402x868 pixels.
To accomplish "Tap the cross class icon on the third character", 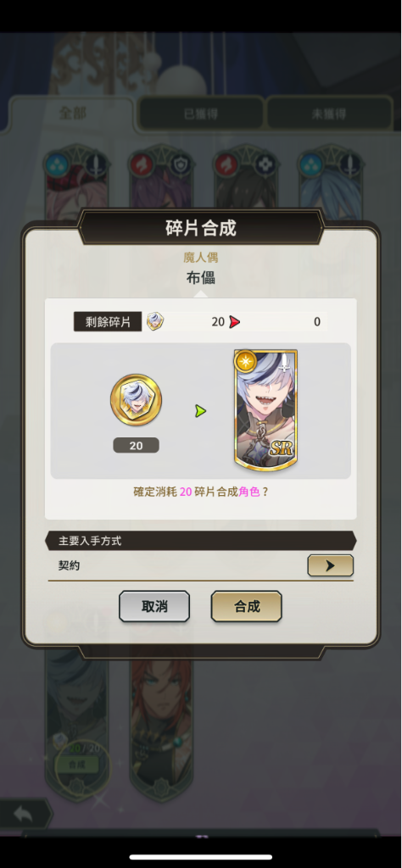I will click(265, 164).
